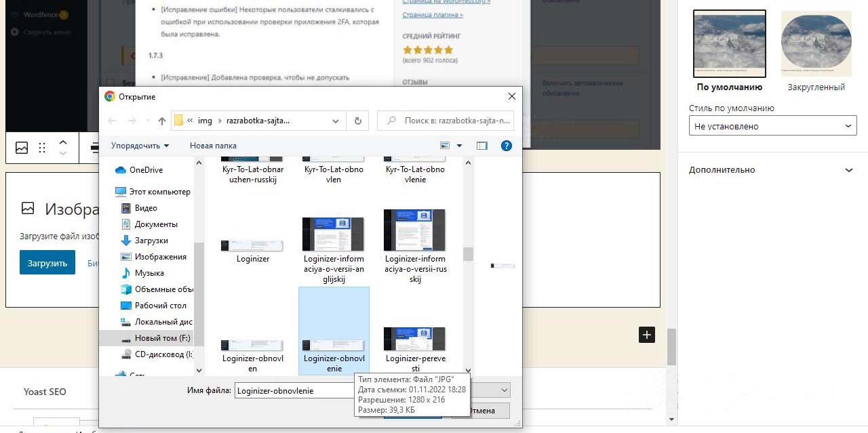Open Изображения in the navigation tree

pos(160,257)
